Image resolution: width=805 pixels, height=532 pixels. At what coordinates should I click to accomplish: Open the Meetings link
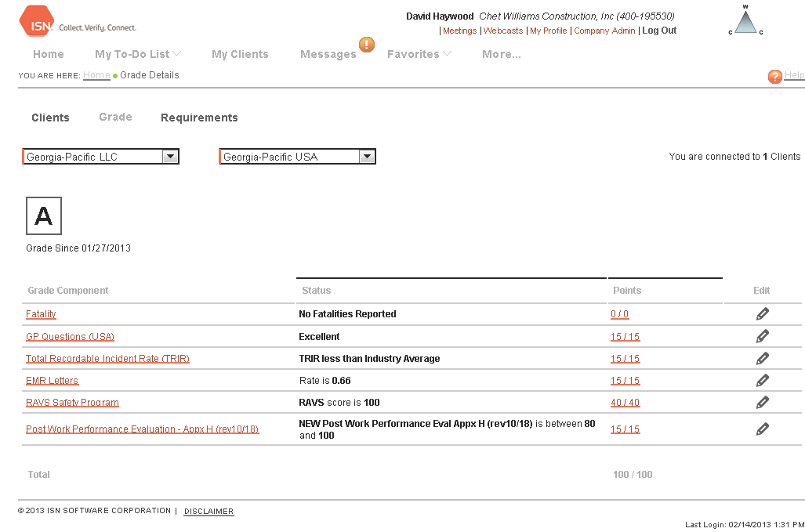coord(459,31)
